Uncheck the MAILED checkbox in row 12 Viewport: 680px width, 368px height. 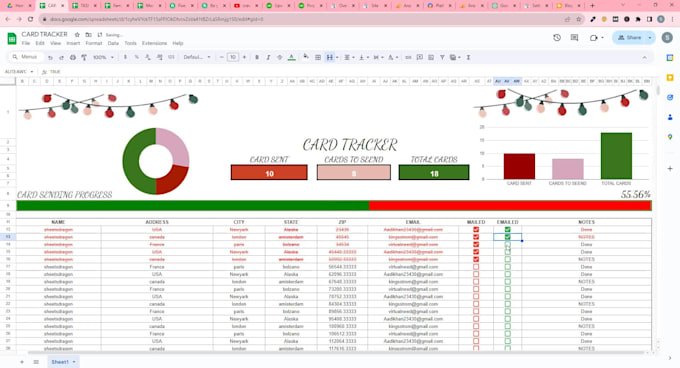476,230
